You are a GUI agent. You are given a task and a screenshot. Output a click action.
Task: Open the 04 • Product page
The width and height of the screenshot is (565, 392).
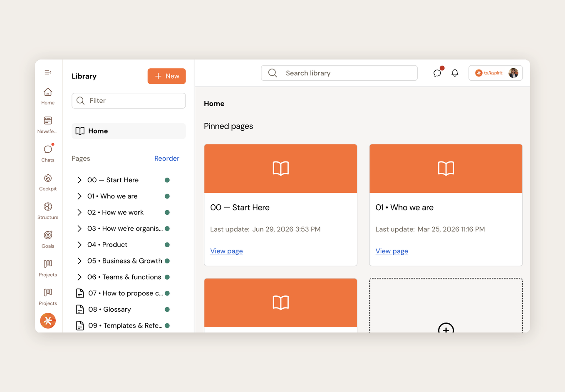coord(107,245)
